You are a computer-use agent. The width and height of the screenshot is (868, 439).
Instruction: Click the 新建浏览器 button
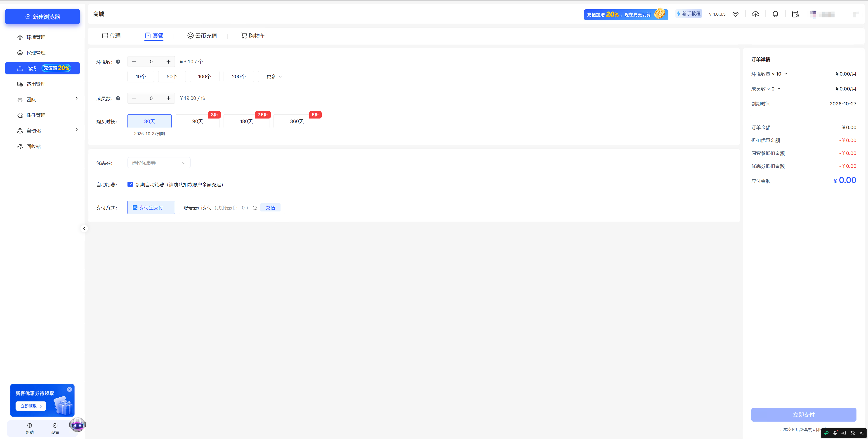tap(42, 17)
